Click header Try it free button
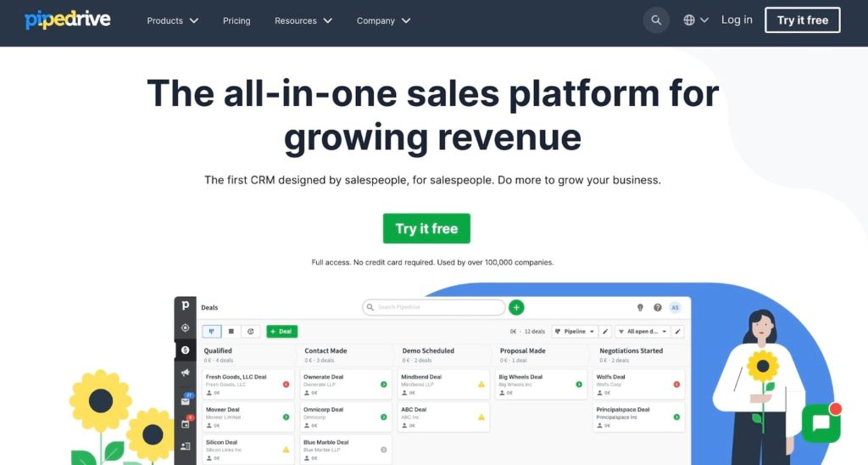This screenshot has height=465, width=868. (802, 20)
